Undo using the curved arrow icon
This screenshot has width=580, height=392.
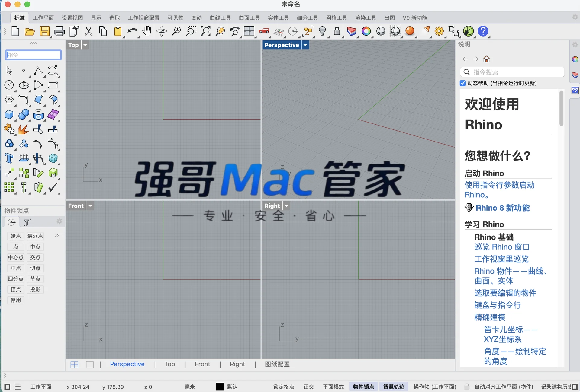pyautogui.click(x=132, y=31)
